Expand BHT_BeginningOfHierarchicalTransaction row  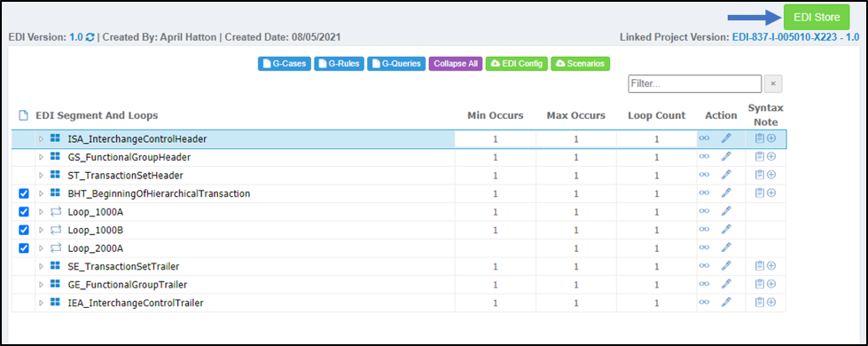pos(41,193)
